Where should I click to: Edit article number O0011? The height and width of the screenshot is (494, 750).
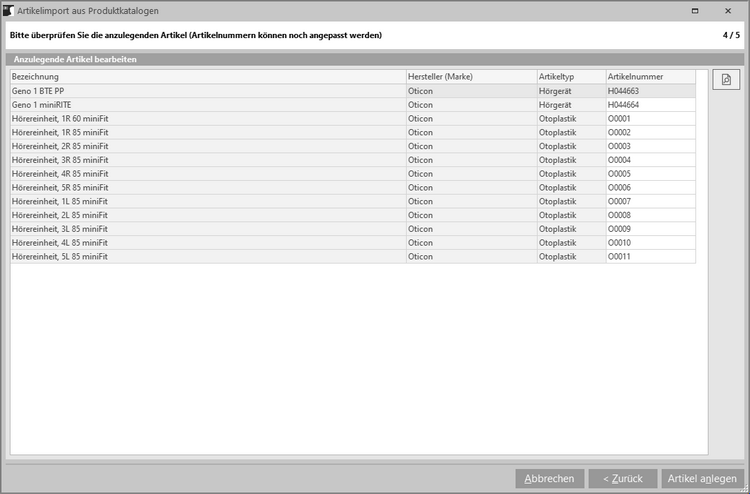tap(651, 256)
